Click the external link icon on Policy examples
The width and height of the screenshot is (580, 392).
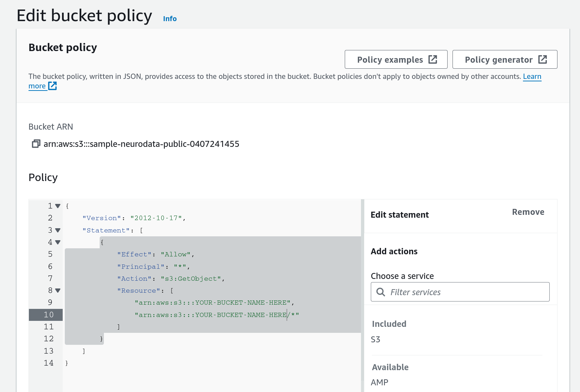pyautogui.click(x=433, y=59)
